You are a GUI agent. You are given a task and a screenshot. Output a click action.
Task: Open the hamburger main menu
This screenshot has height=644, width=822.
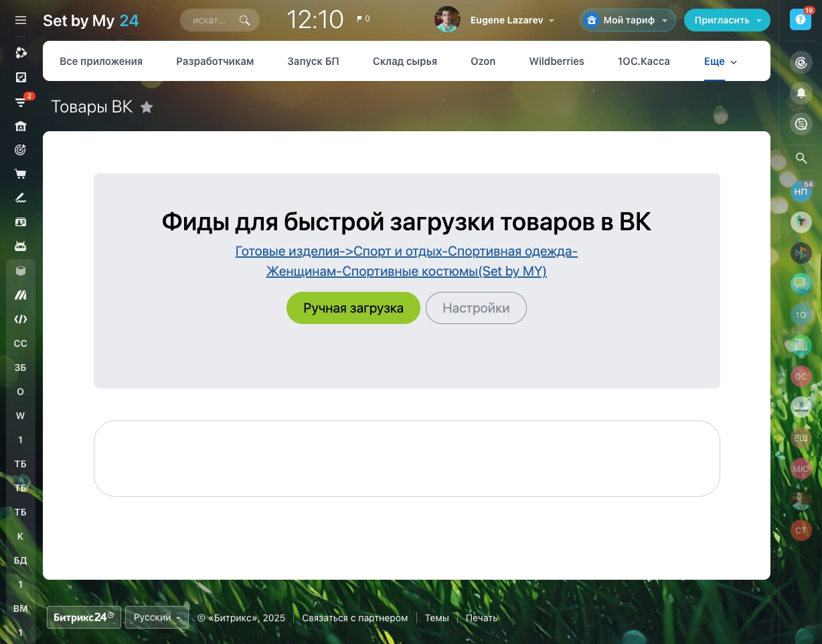(x=21, y=21)
